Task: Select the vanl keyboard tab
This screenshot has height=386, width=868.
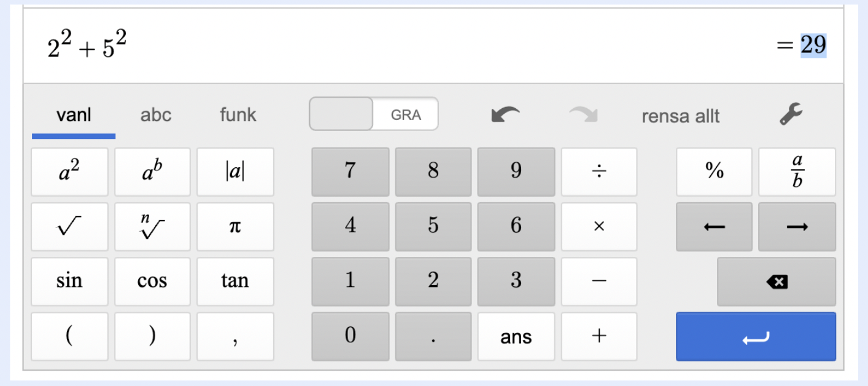Action: tap(74, 115)
